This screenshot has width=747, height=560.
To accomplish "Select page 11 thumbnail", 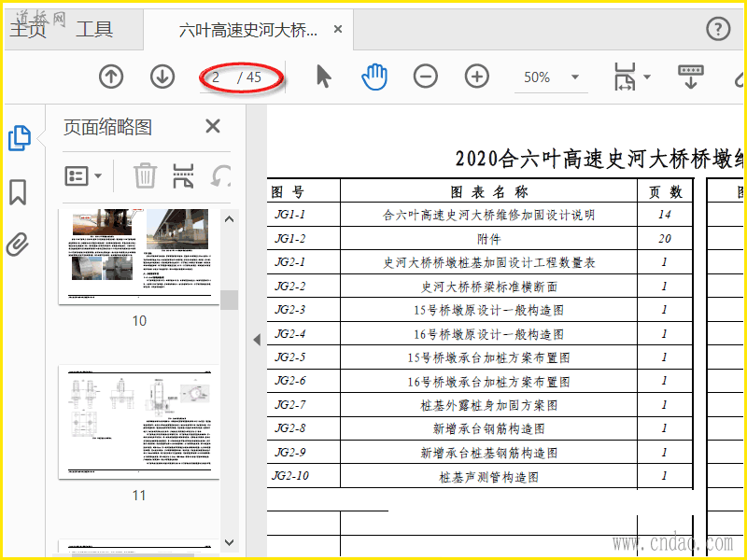I will click(x=138, y=422).
